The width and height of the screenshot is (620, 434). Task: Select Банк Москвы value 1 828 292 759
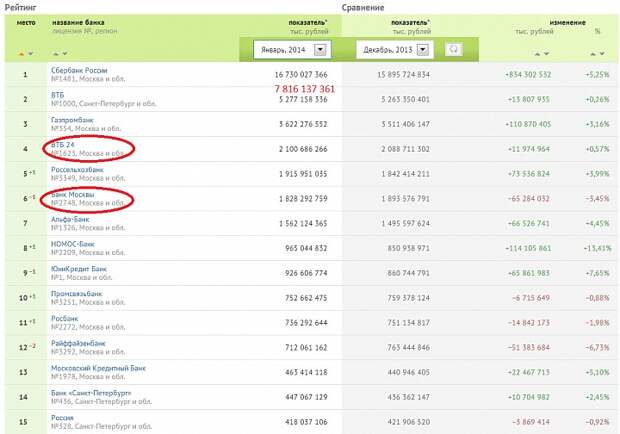(303, 198)
